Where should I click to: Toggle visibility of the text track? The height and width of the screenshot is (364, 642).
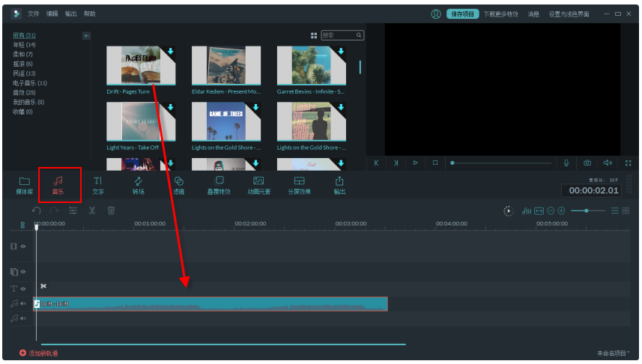[22, 288]
